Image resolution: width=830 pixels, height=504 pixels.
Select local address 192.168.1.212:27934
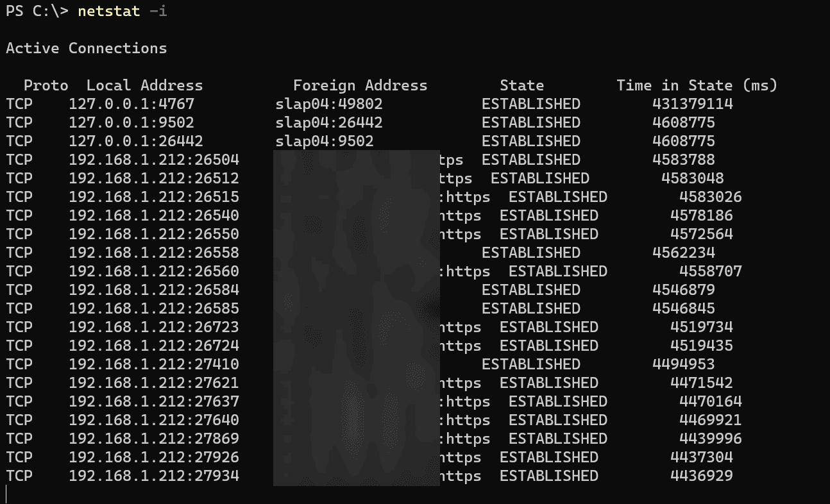154,476
